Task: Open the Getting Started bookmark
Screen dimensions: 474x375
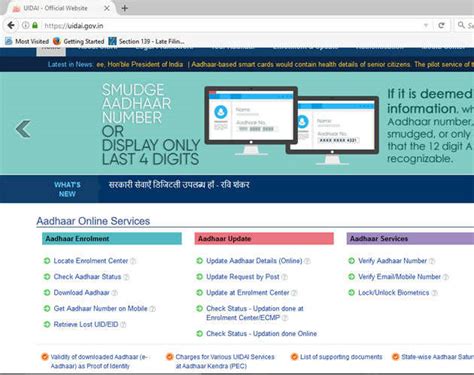Action: pos(79,41)
